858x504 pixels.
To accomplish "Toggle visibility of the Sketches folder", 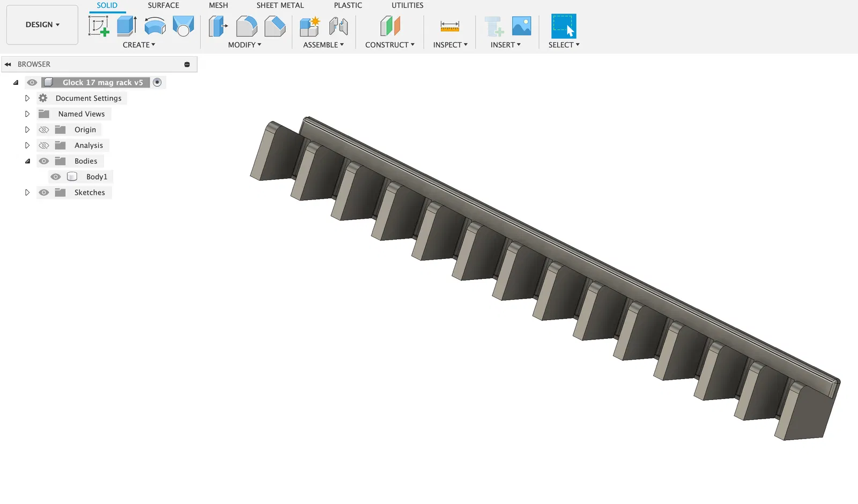I will click(44, 192).
